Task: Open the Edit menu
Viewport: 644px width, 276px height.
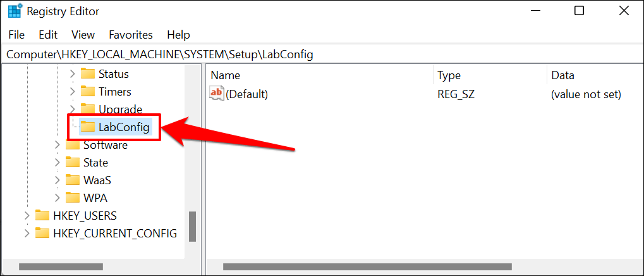Action: tap(48, 35)
